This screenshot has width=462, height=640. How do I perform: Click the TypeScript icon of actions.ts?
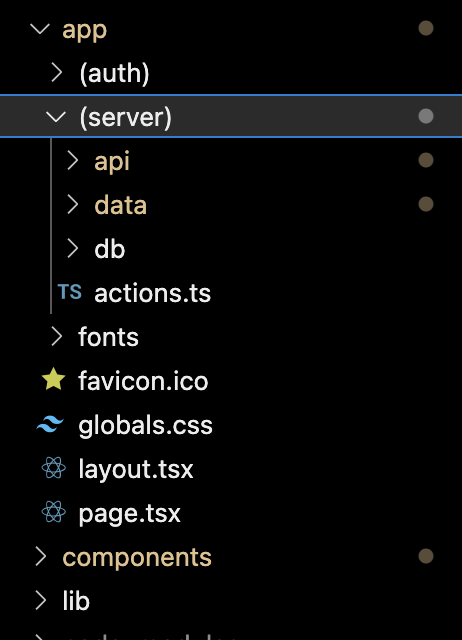[x=70, y=292]
